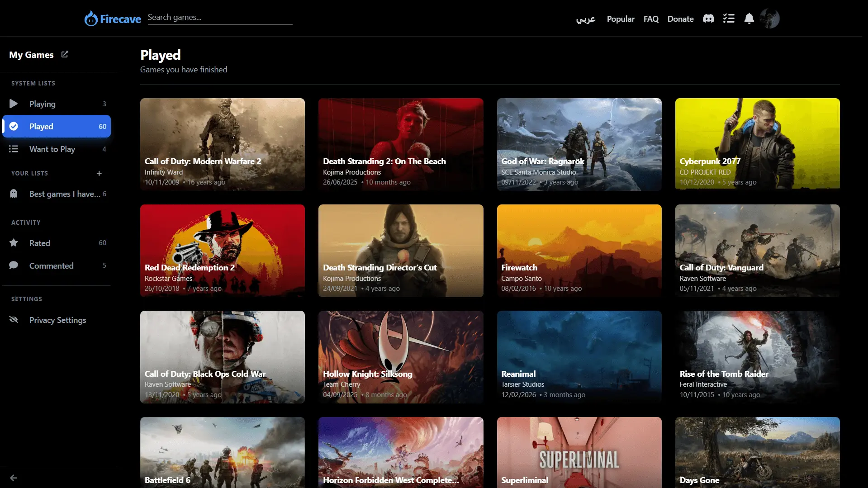Open Call of Duty: Black Ops Cold War card
This screenshot has width=868, height=488.
point(223,357)
